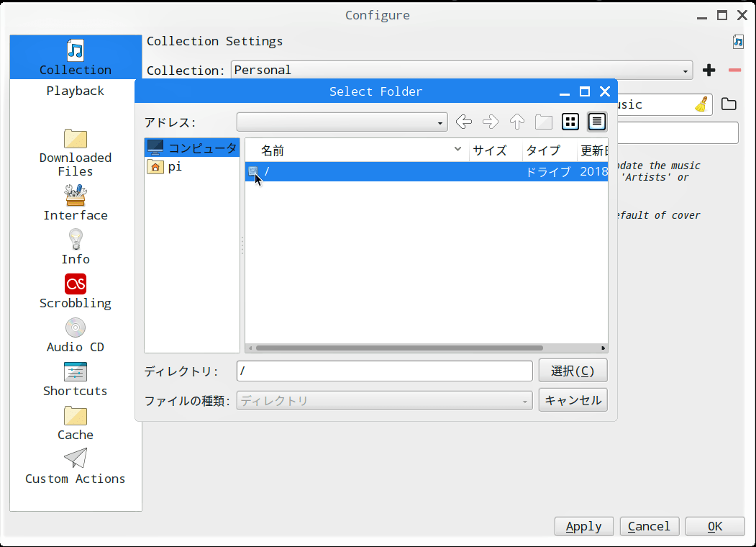This screenshot has height=547, width=756.
Task: Select the Interface settings tab
Action: (76, 204)
